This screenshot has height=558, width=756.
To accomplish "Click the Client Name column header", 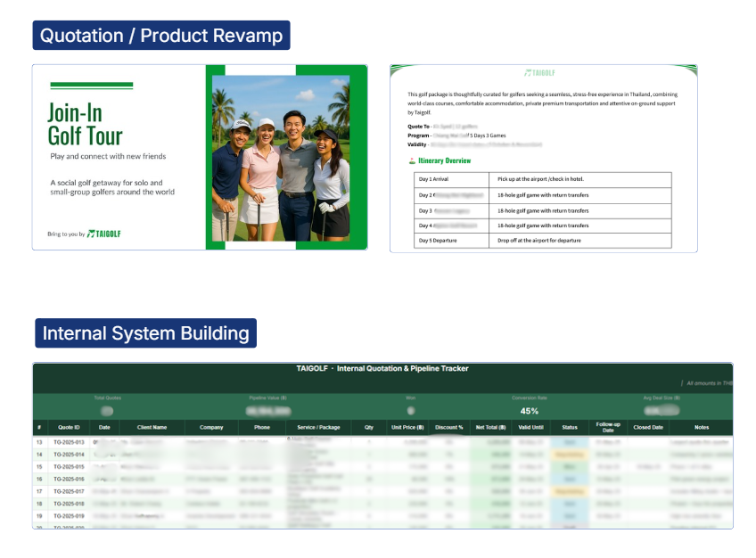I will tap(152, 428).
